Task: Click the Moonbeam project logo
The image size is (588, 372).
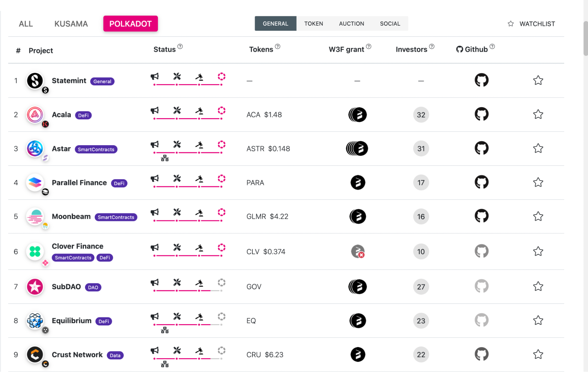Action: pos(35,216)
